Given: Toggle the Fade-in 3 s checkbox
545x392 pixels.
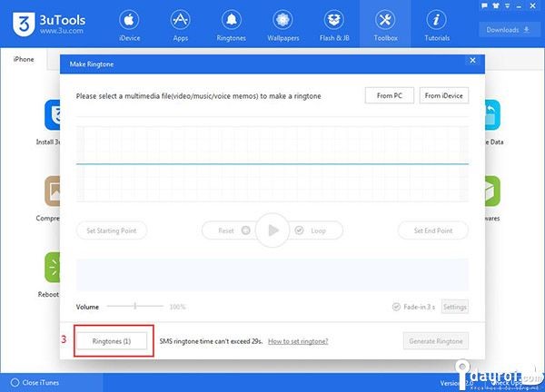Looking at the screenshot, I should (397, 307).
